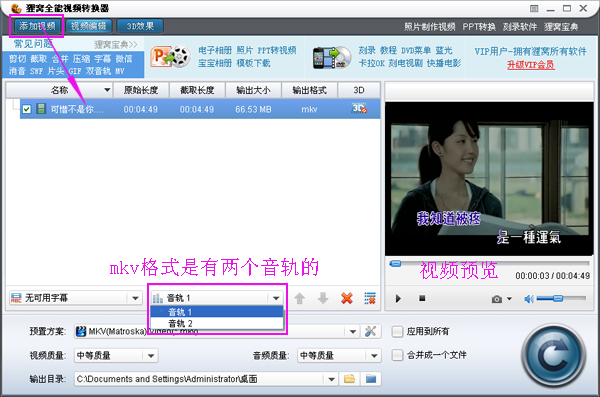The width and height of the screenshot is (600, 397).
Task: Open preset settings wrench icon
Action: coord(370,331)
